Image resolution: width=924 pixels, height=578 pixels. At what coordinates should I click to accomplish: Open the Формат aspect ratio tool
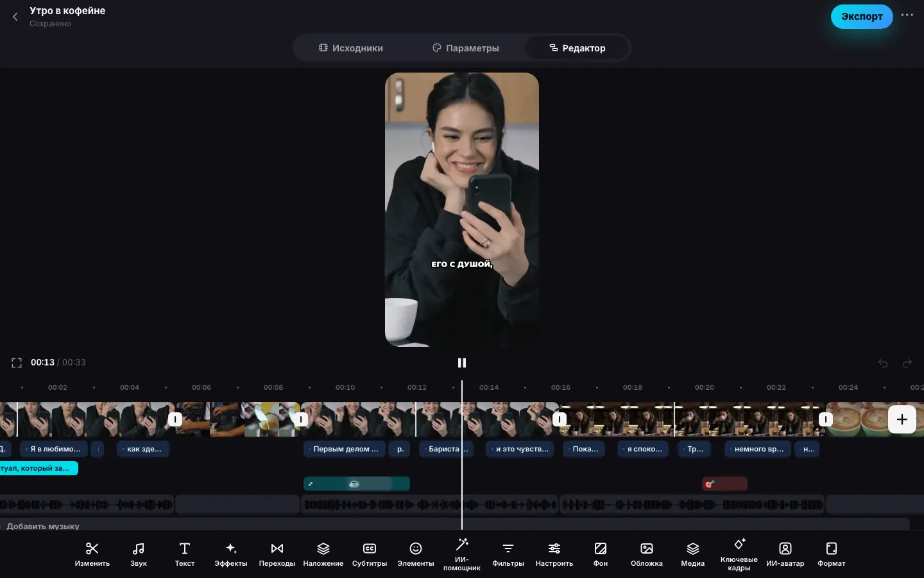click(x=832, y=554)
